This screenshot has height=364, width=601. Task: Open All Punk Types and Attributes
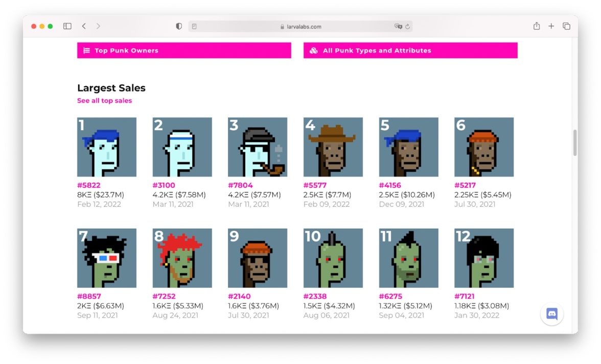[x=410, y=51]
